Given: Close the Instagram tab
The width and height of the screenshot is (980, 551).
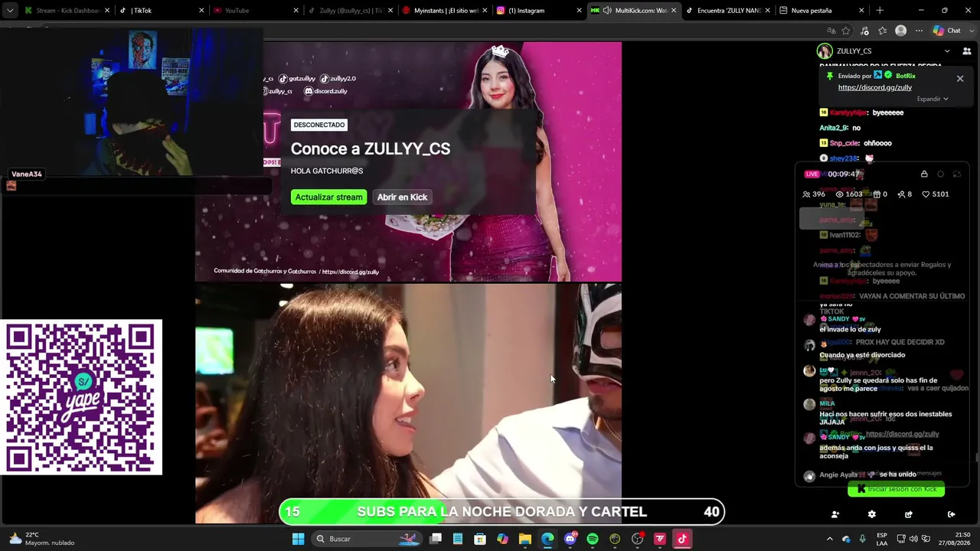Looking at the screenshot, I should tap(580, 11).
